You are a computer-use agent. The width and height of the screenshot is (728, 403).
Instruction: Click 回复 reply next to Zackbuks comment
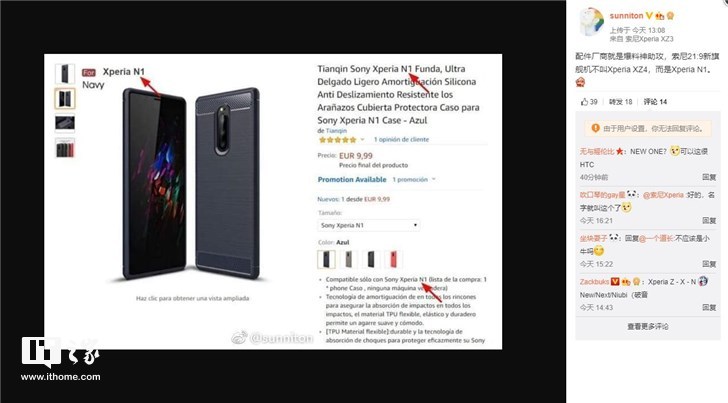tap(708, 307)
